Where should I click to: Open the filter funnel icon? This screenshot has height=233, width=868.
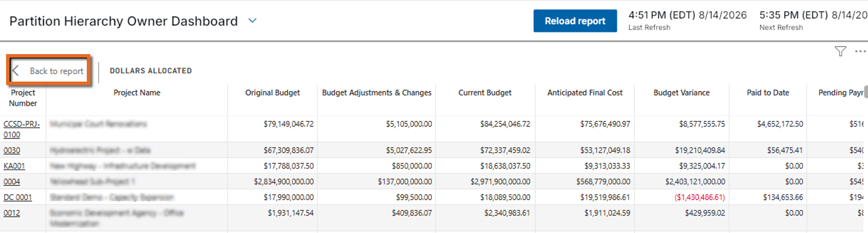coord(840,51)
